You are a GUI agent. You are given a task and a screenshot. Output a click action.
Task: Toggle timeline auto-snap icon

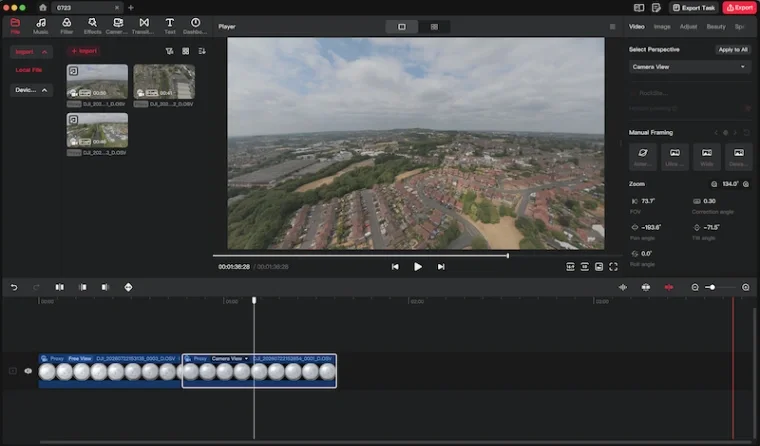click(646, 287)
